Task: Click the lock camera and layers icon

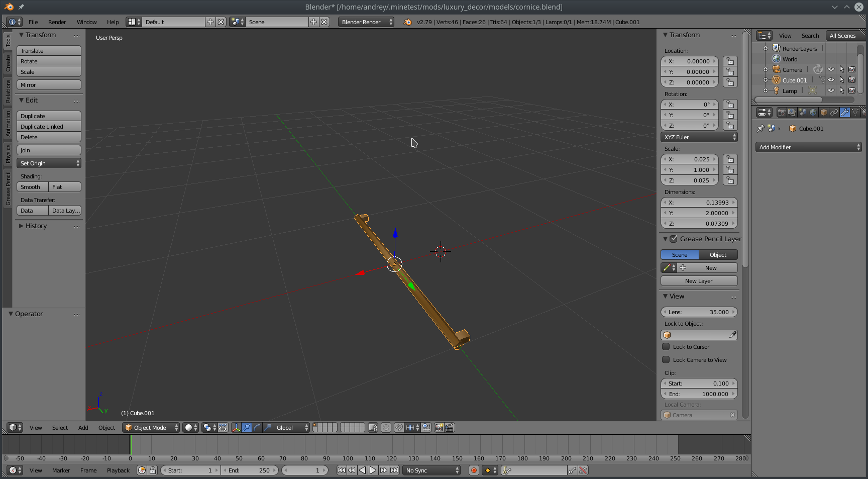Action: pos(373,428)
